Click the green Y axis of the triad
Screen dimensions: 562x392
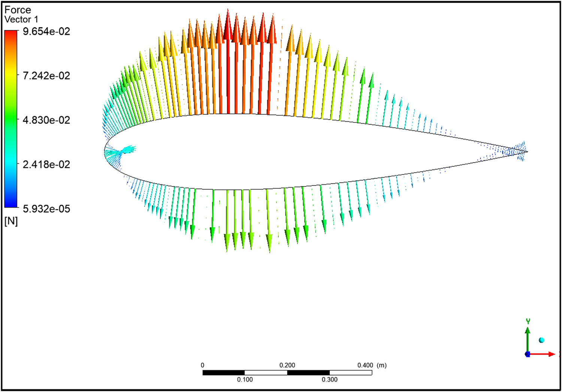tap(528, 339)
